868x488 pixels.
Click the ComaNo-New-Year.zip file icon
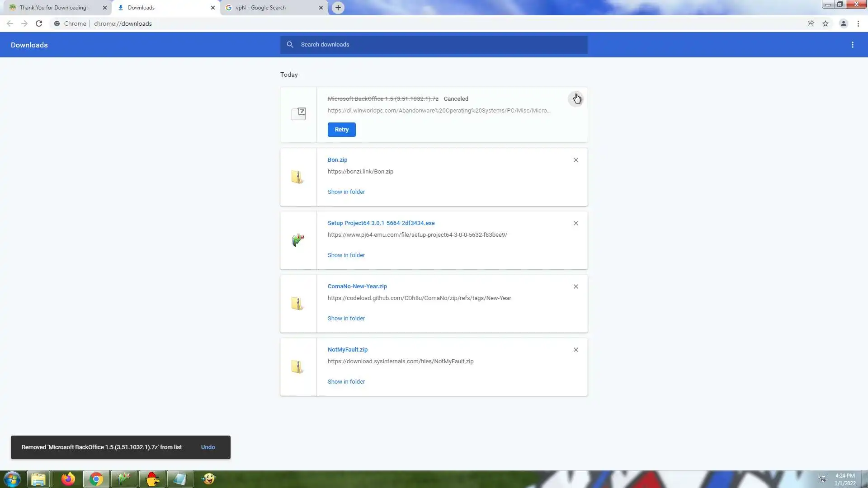(x=297, y=304)
